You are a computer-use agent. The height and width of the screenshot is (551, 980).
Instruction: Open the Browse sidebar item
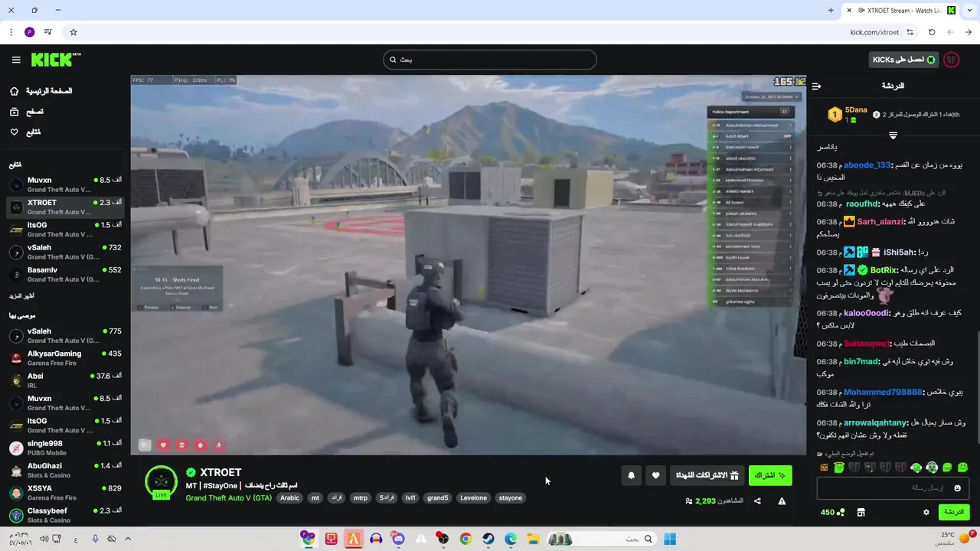pos(26,112)
